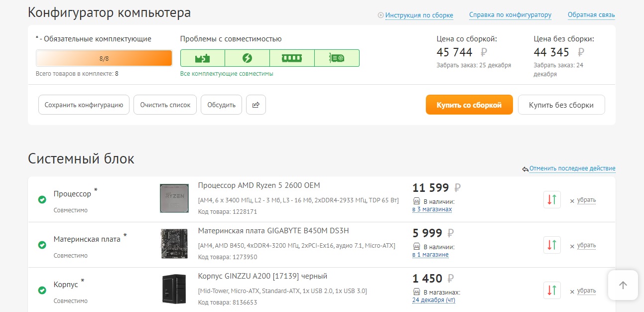Open '24 декабря (чт)' availability link
The height and width of the screenshot is (312, 644).
434,300
